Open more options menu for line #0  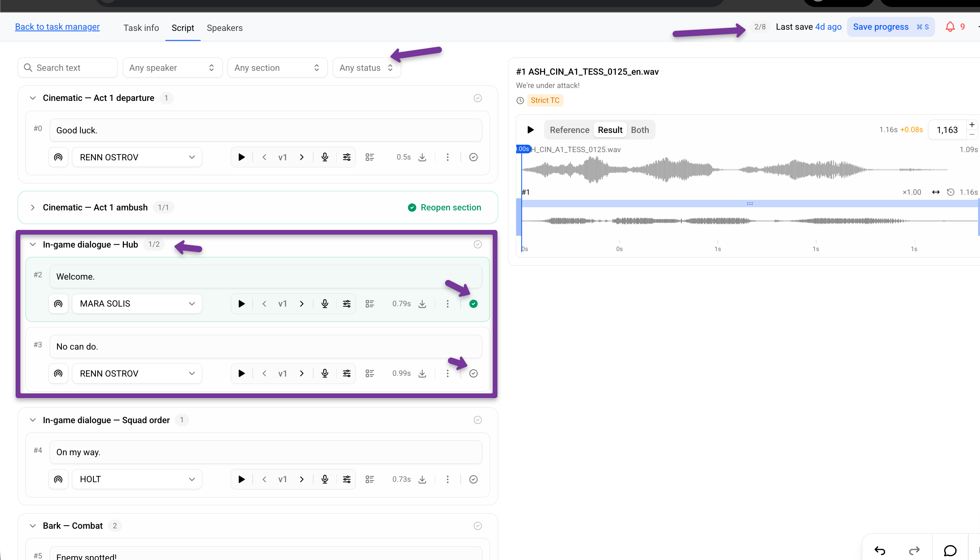[447, 157]
